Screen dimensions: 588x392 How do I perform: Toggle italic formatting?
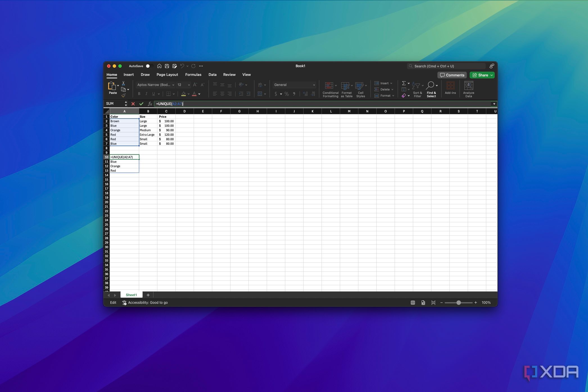coord(146,94)
